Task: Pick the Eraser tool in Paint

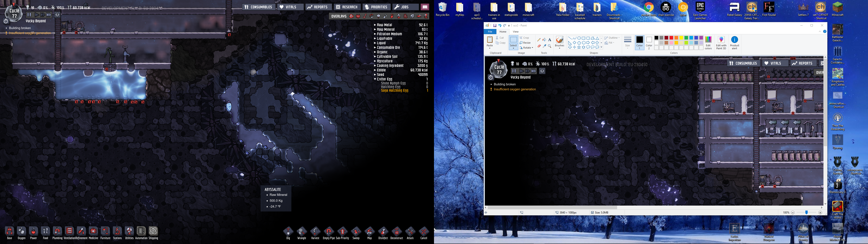Action: coord(539,46)
